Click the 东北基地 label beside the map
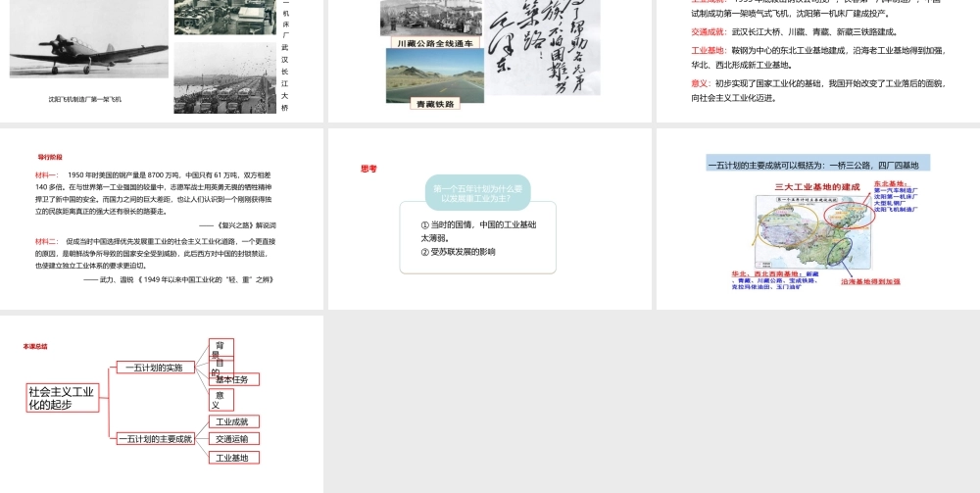 click(x=891, y=183)
